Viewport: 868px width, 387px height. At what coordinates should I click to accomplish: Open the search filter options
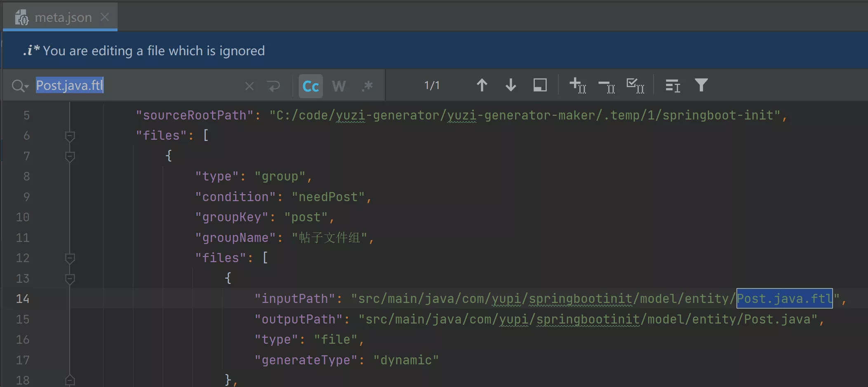701,85
